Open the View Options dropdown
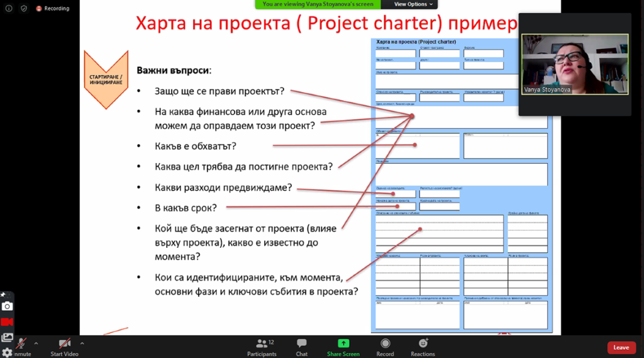Viewport: 644px width, 358px height. (x=413, y=4)
